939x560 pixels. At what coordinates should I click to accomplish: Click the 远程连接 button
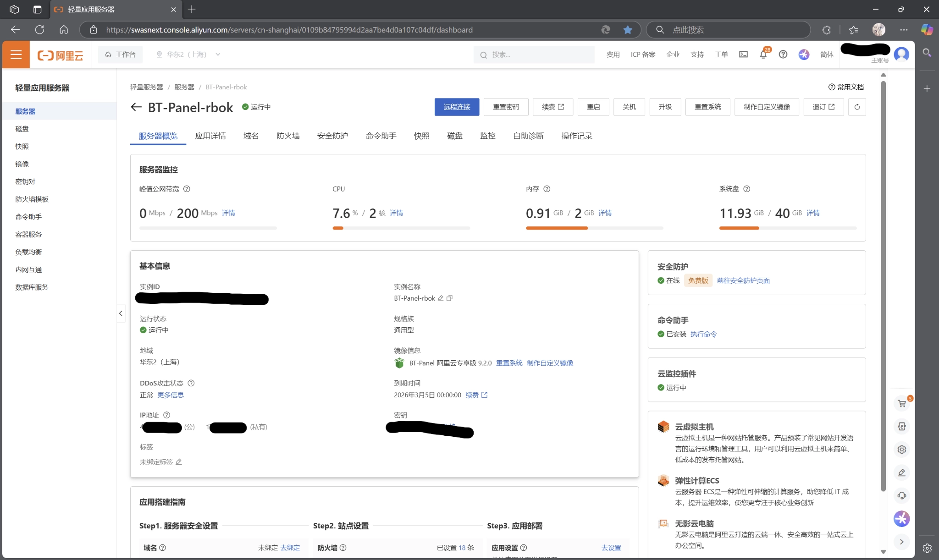coord(457,107)
